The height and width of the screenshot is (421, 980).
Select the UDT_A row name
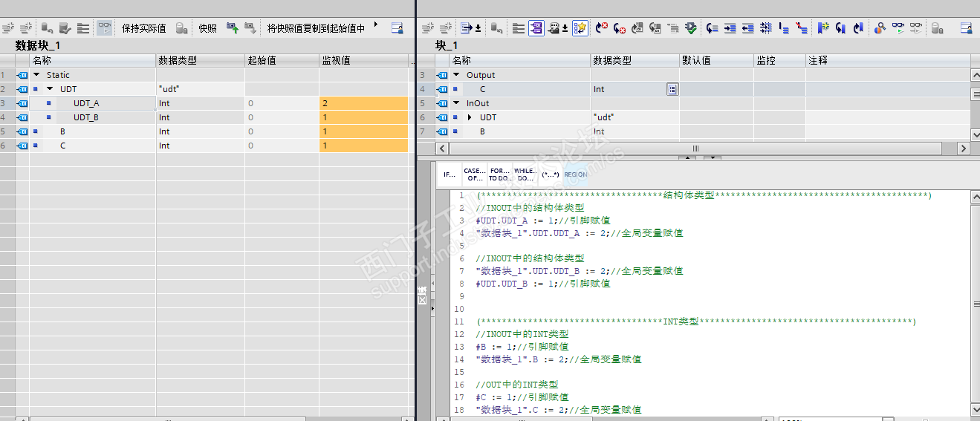86,103
